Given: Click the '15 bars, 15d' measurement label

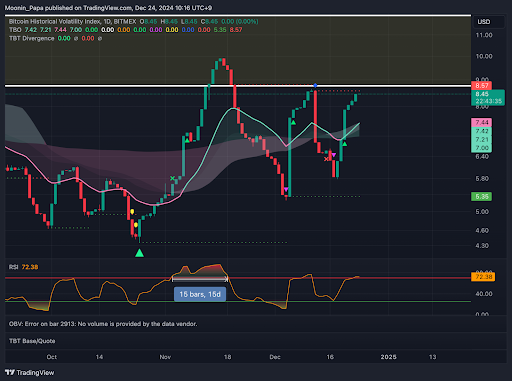Looking at the screenshot, I should click(x=200, y=294).
